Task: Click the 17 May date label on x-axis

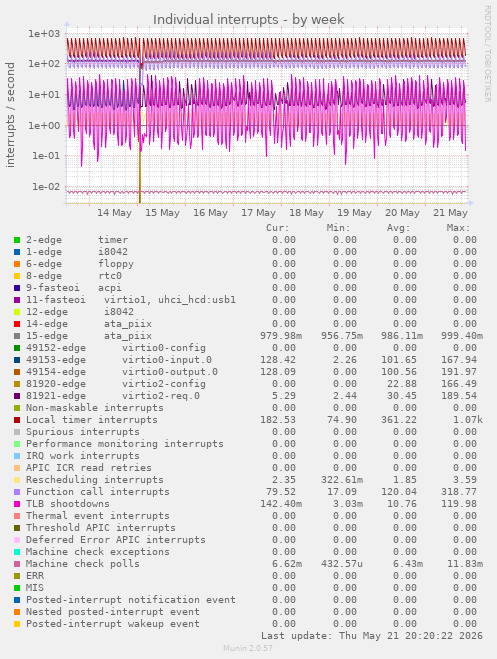Action: point(258,213)
